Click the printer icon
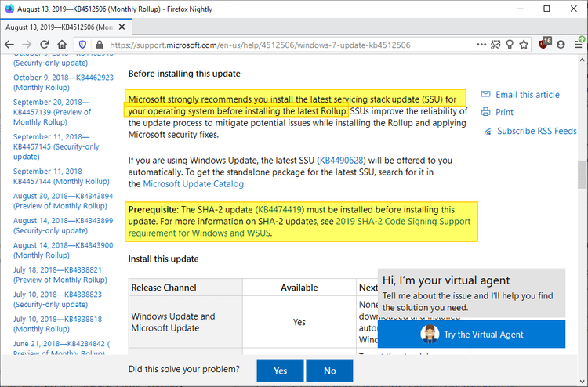This screenshot has width=588, height=387. pos(485,112)
